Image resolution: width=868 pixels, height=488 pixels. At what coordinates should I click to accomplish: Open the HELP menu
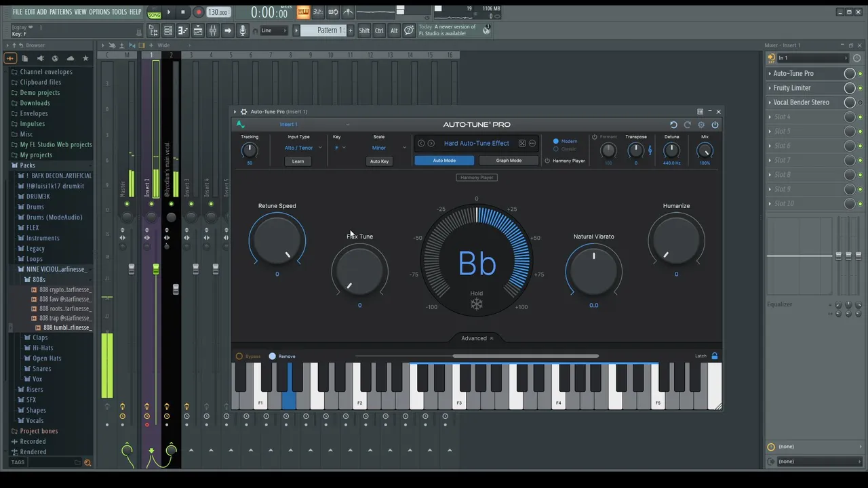tap(136, 12)
